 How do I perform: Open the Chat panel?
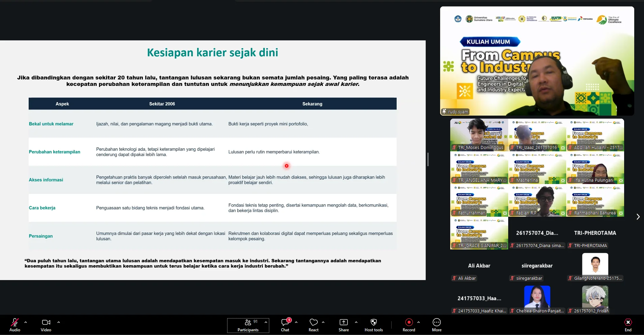click(x=285, y=325)
